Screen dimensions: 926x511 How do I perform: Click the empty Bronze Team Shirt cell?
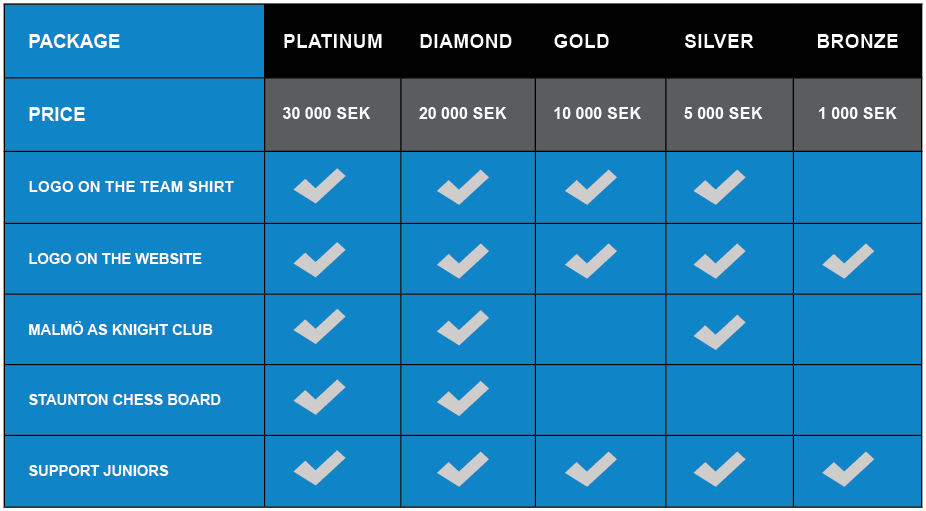pos(859,187)
